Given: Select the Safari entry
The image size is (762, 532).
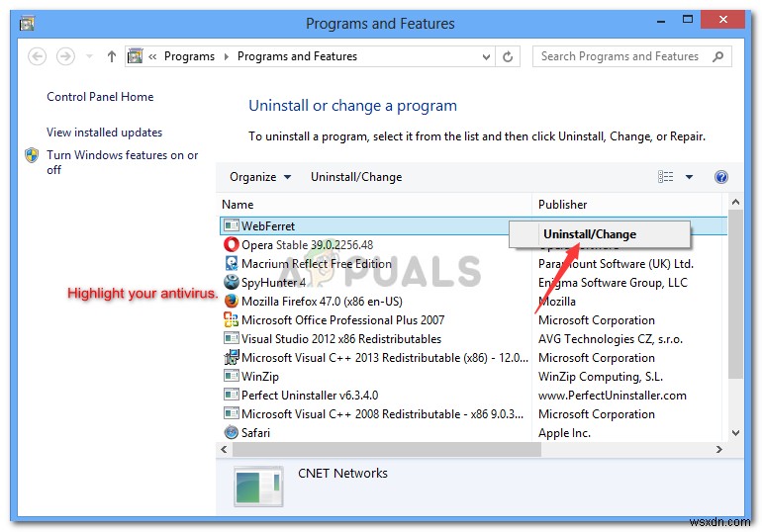Looking at the screenshot, I should pos(255,432).
